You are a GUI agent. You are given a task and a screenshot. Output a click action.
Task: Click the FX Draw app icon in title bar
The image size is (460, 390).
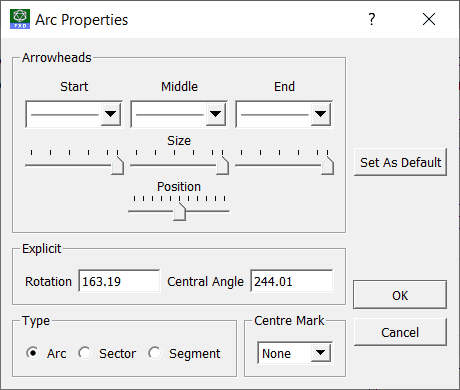pyautogui.click(x=20, y=19)
